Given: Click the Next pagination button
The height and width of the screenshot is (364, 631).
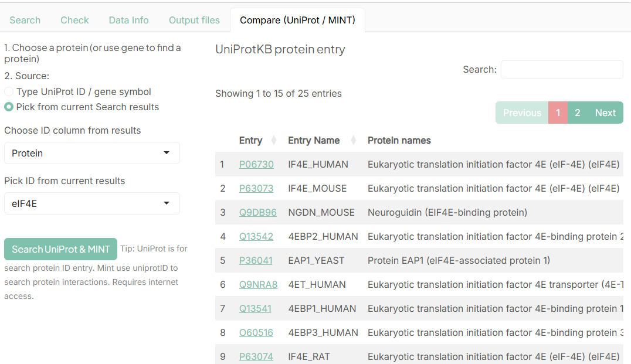Looking at the screenshot, I should pyautogui.click(x=605, y=112).
